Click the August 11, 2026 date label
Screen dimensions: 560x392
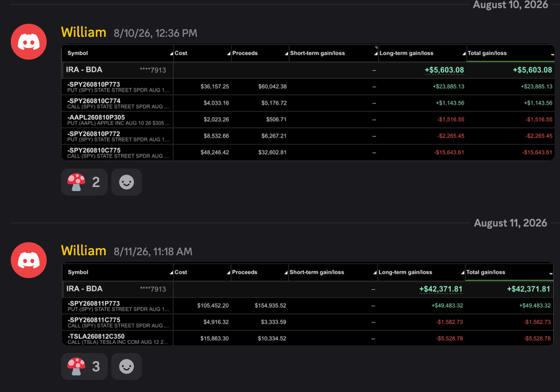tap(511, 223)
